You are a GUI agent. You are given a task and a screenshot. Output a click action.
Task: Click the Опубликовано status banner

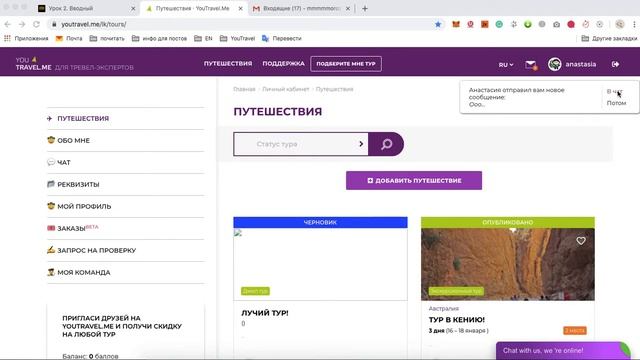click(508, 222)
